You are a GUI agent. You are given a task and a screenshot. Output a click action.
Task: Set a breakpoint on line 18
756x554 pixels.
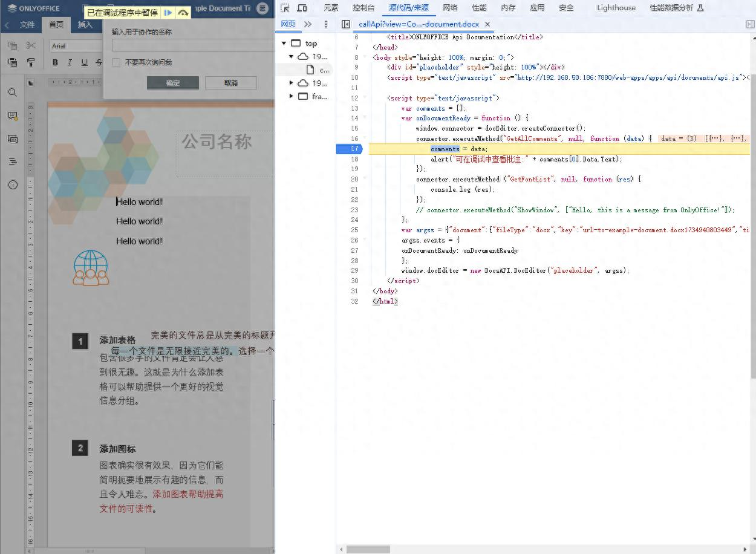coord(354,159)
